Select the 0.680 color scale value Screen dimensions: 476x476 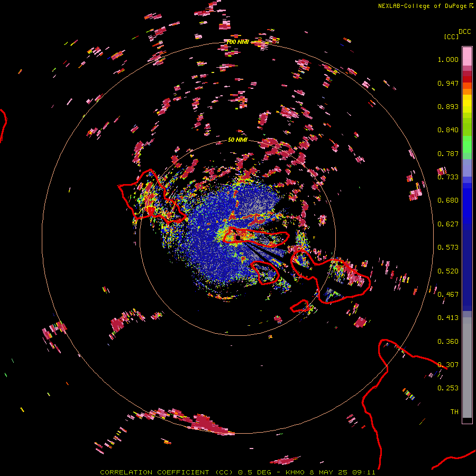448,200
